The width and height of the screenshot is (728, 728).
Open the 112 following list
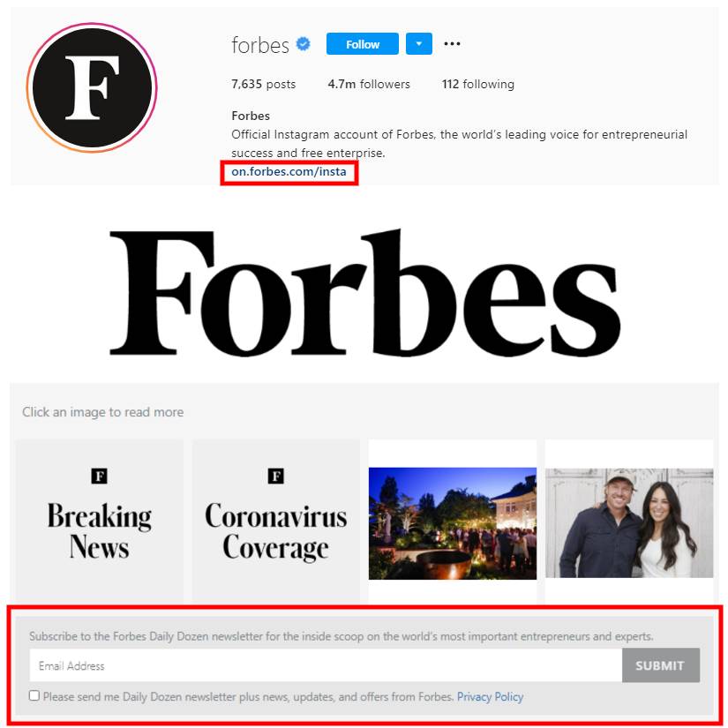pos(477,84)
